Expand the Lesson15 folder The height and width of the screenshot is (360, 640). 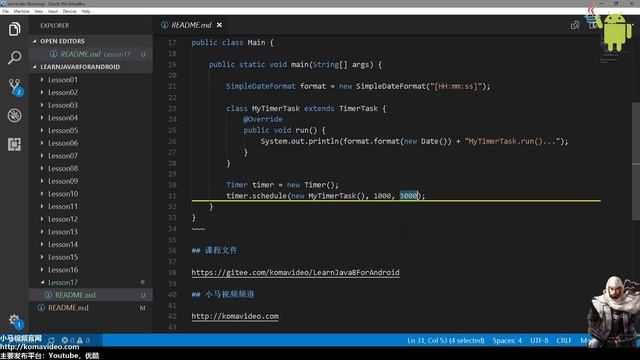click(x=91, y=257)
